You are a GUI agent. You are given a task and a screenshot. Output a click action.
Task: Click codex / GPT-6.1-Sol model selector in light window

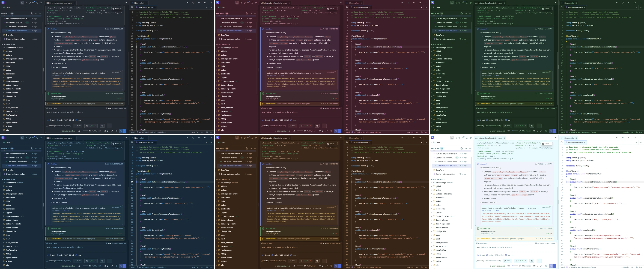click(x=495, y=255)
